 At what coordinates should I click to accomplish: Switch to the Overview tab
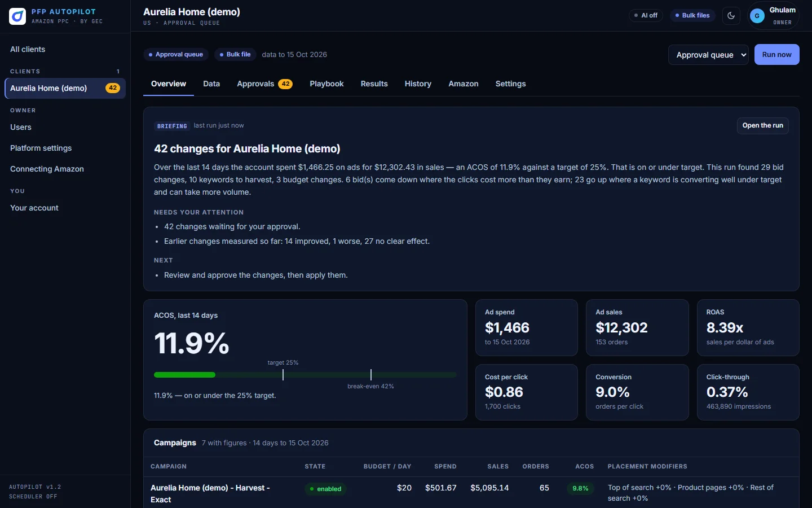point(169,84)
